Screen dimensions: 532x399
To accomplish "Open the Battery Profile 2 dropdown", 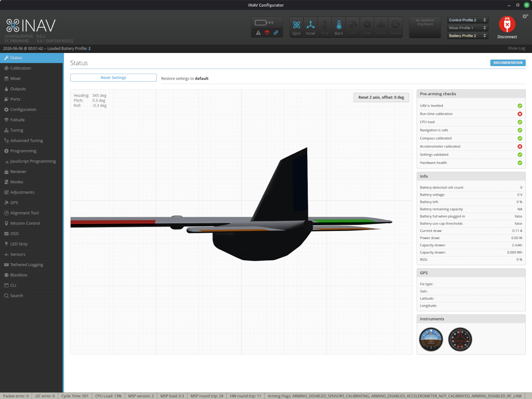I will (x=468, y=36).
